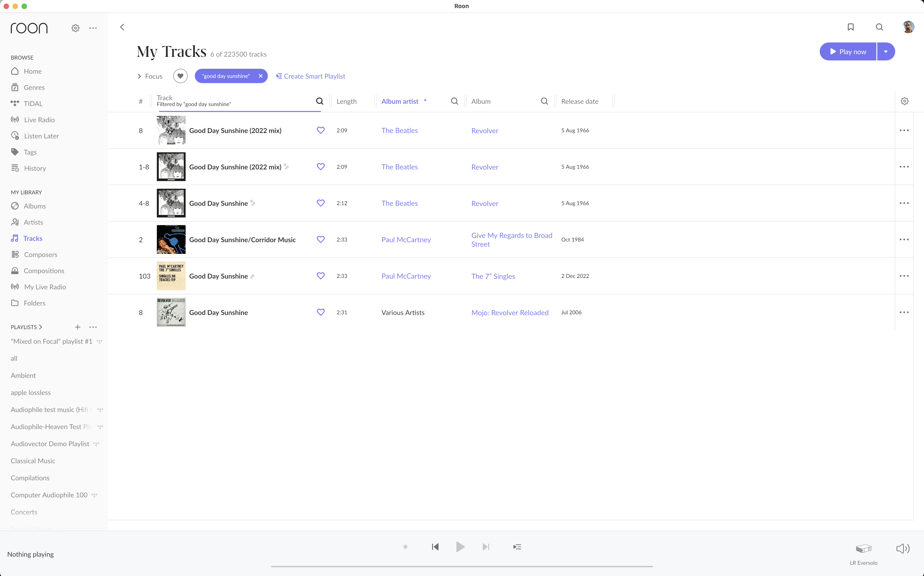
Task: Click the Revolver Reloaded album cover
Action: [x=171, y=312]
